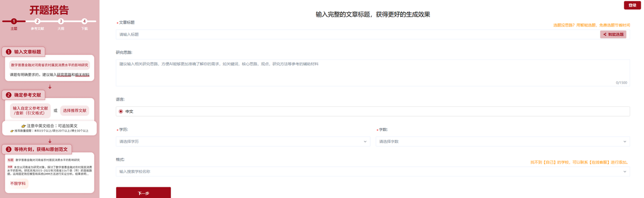
Task: Click the share icon on 智能选题
Action: coord(605,35)
